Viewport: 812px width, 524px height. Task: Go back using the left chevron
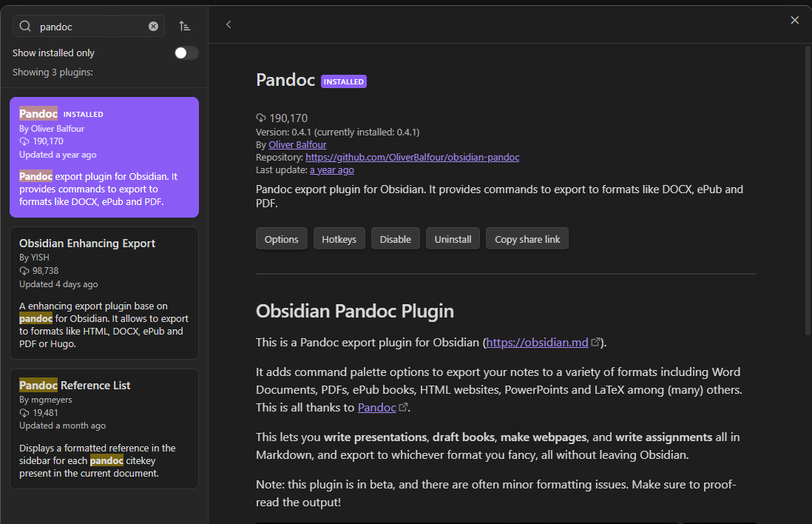click(x=229, y=24)
